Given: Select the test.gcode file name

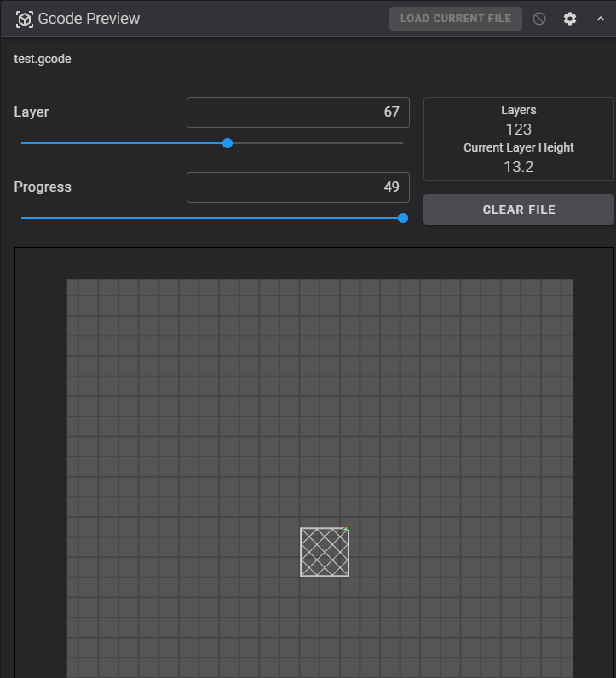Looking at the screenshot, I should [43, 60].
